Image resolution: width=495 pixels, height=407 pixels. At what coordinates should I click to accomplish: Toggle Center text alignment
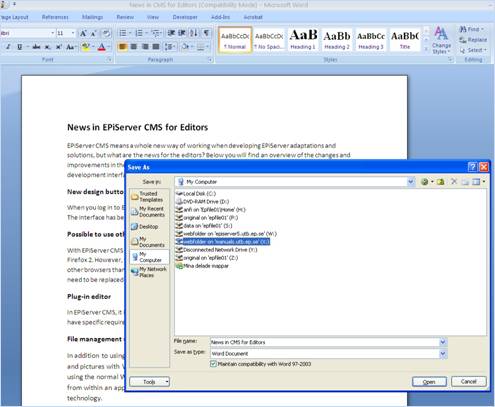pos(134,47)
